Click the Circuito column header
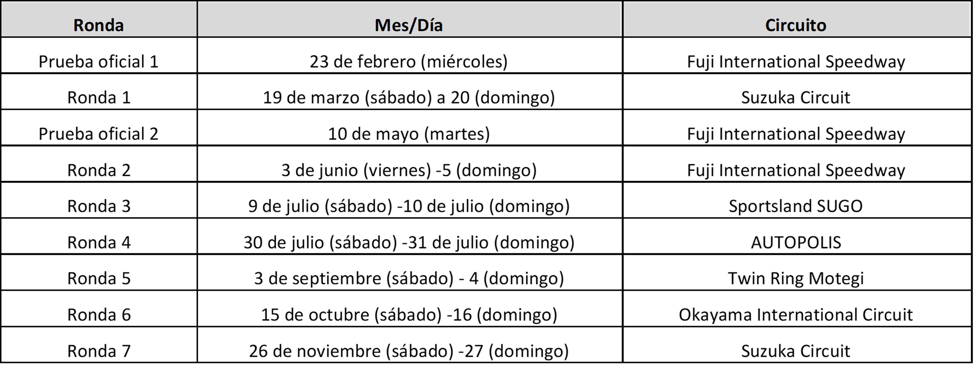Screen dimensions: 980x367 [796, 25]
